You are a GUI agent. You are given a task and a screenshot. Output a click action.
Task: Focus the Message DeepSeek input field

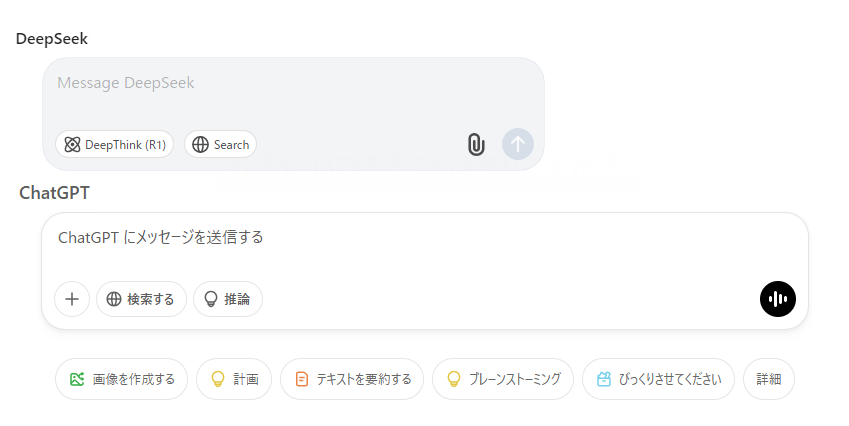[293, 92]
